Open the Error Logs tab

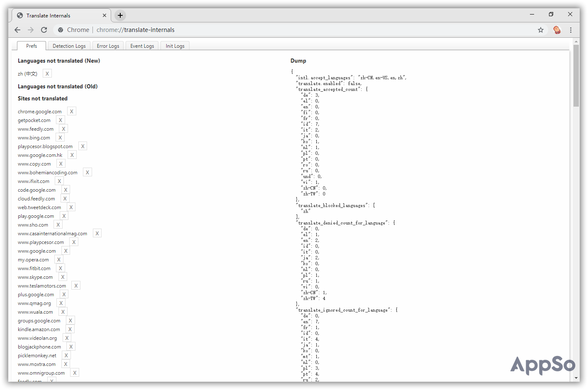[x=108, y=46]
